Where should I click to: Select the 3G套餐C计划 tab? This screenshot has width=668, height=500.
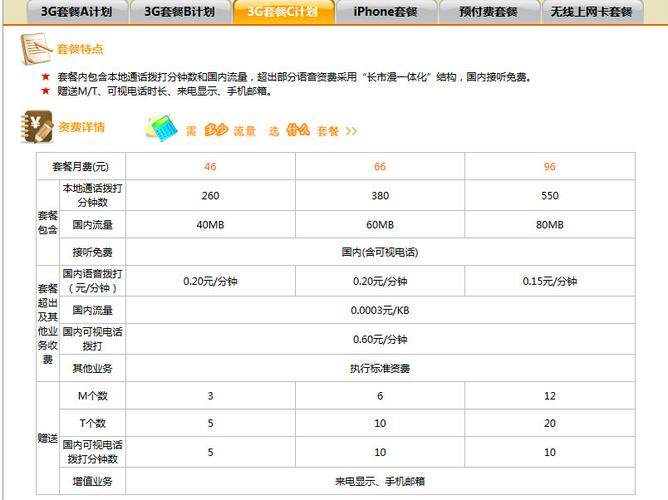(283, 11)
